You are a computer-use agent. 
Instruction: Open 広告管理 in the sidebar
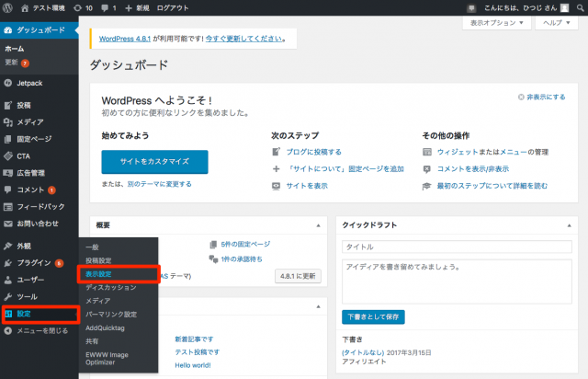pyautogui.click(x=39, y=173)
